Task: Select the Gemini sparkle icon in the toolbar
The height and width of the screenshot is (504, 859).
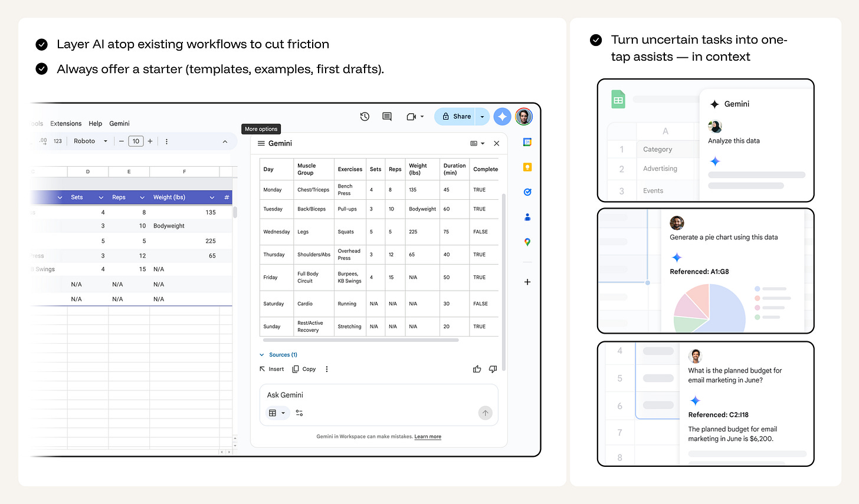Action: [x=502, y=116]
